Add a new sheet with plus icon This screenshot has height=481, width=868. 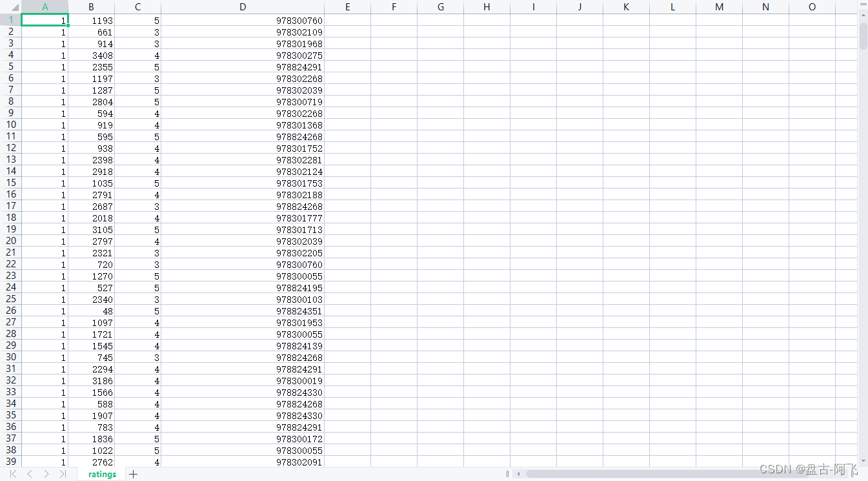pos(133,474)
